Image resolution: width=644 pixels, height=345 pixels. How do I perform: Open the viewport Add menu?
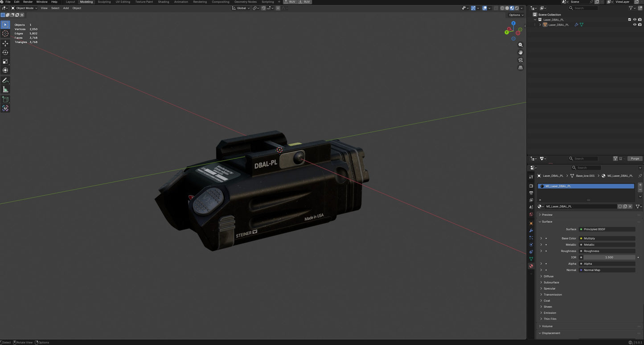click(x=66, y=8)
